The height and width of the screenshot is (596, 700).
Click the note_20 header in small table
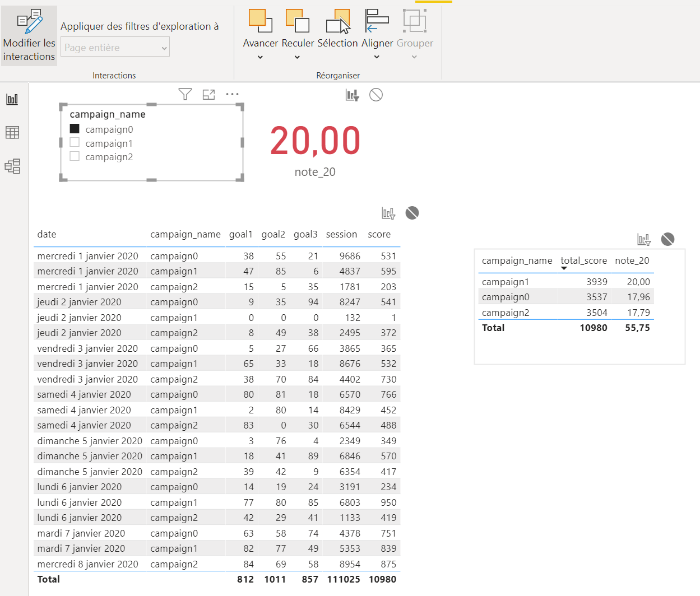tap(632, 260)
